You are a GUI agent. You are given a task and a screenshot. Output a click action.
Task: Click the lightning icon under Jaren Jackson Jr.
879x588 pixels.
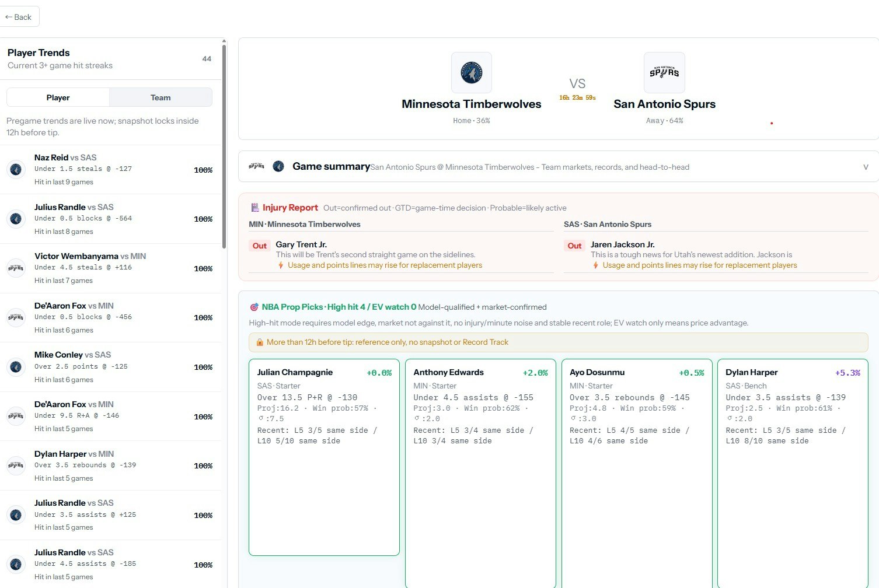point(595,265)
